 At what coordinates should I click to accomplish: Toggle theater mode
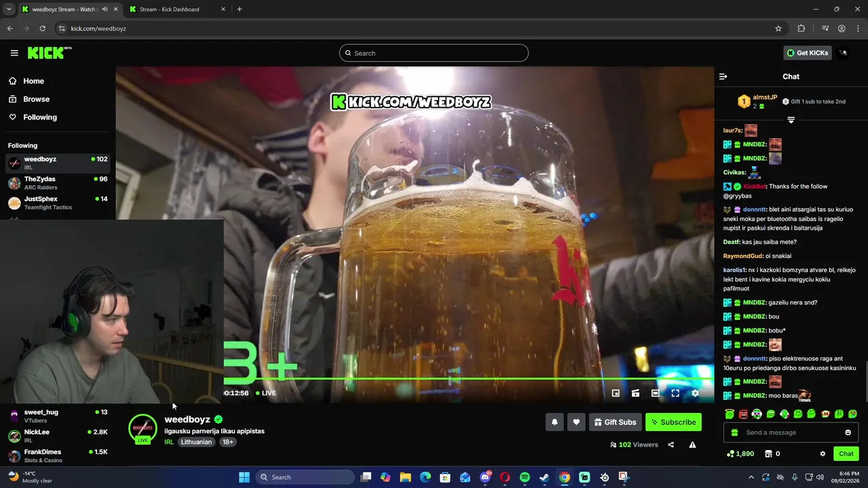coord(655,393)
